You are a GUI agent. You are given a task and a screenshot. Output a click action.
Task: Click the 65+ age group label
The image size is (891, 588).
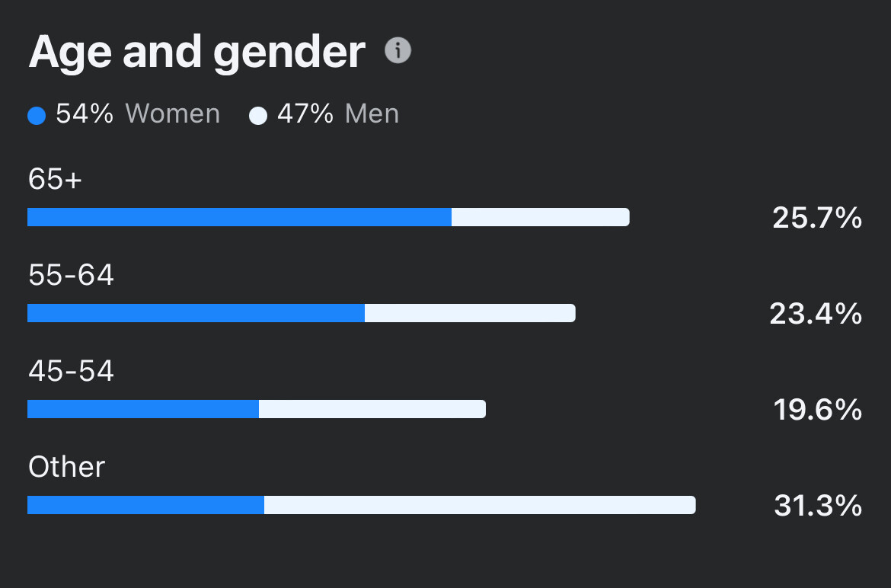pos(55,179)
